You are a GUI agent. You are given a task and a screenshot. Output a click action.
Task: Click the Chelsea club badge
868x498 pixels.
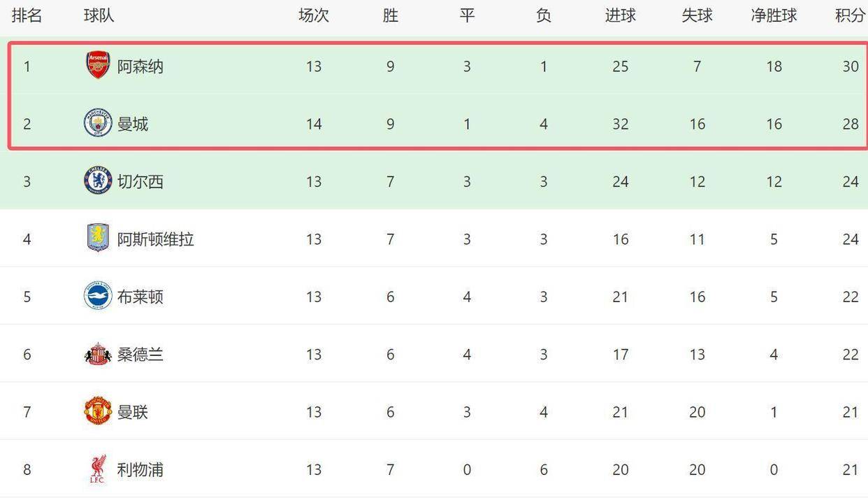coord(98,180)
